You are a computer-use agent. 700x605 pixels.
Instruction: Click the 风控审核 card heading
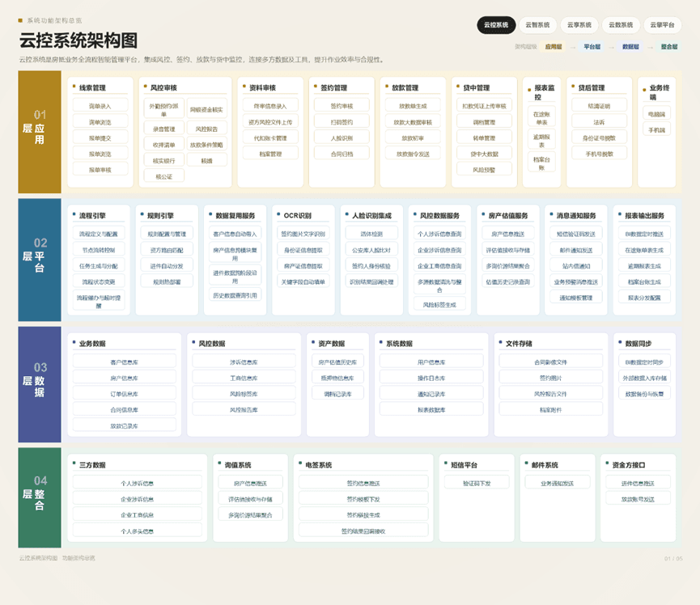(x=163, y=87)
